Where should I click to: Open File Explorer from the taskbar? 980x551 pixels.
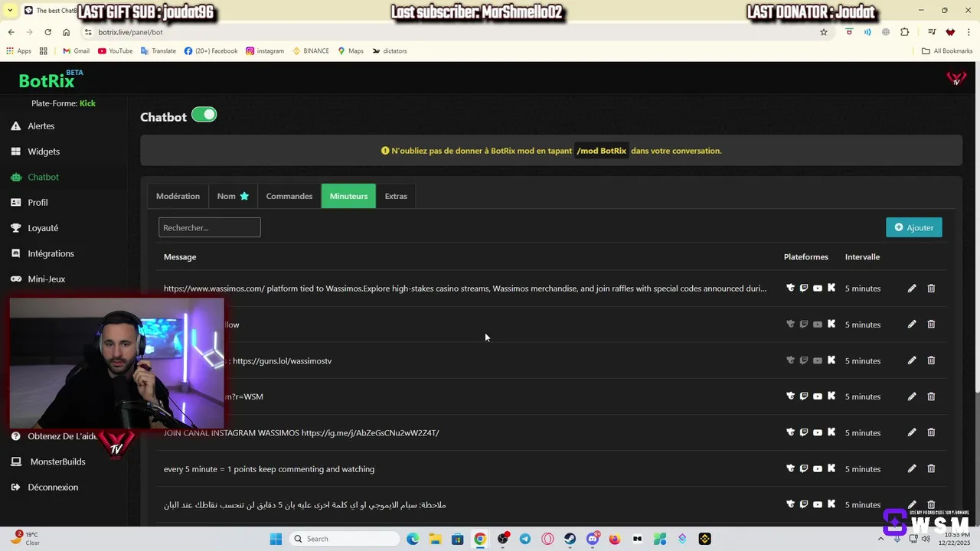(x=435, y=539)
